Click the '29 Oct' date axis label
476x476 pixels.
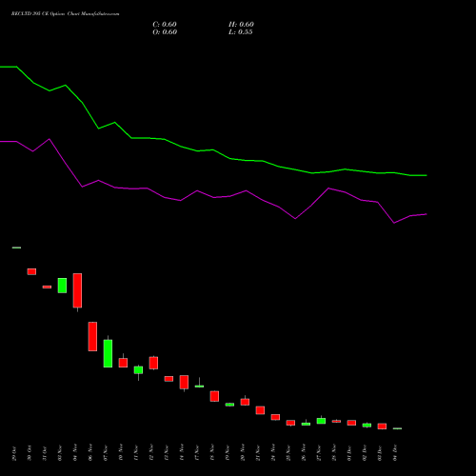point(14,453)
